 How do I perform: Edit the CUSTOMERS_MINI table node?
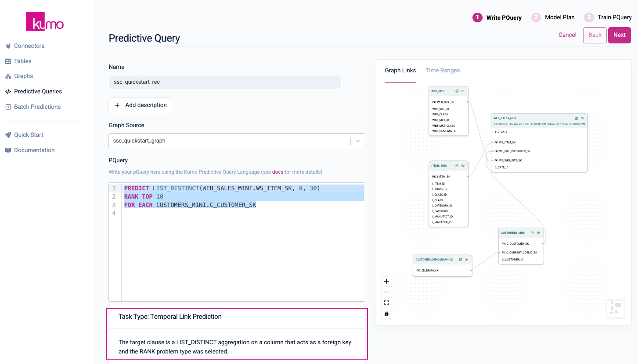tap(532, 233)
